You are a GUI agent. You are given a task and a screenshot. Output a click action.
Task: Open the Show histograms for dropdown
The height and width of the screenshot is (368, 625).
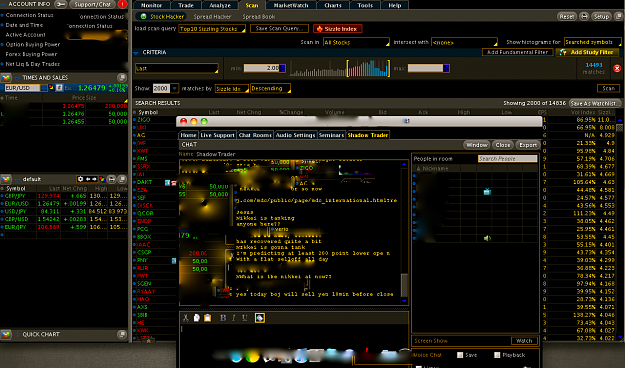[592, 42]
